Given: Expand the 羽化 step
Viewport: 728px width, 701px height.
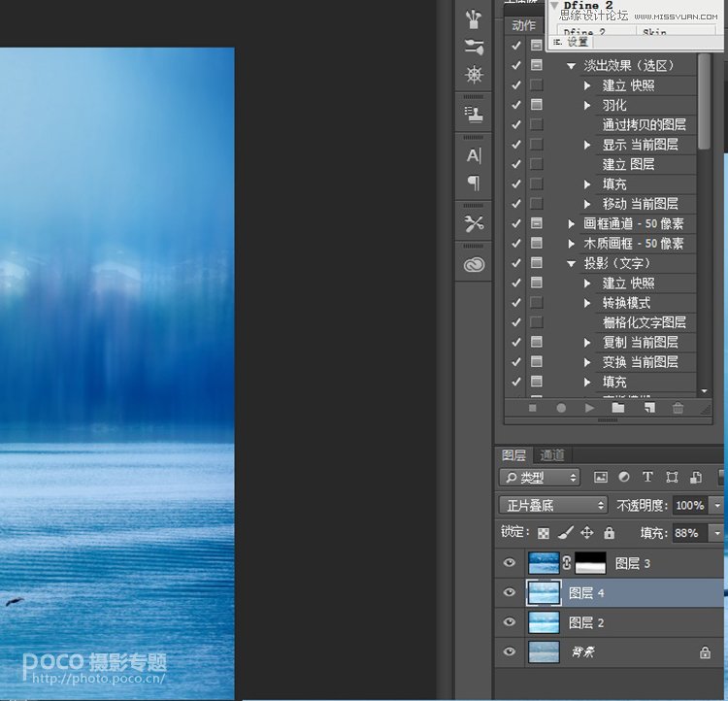Looking at the screenshot, I should (x=587, y=106).
